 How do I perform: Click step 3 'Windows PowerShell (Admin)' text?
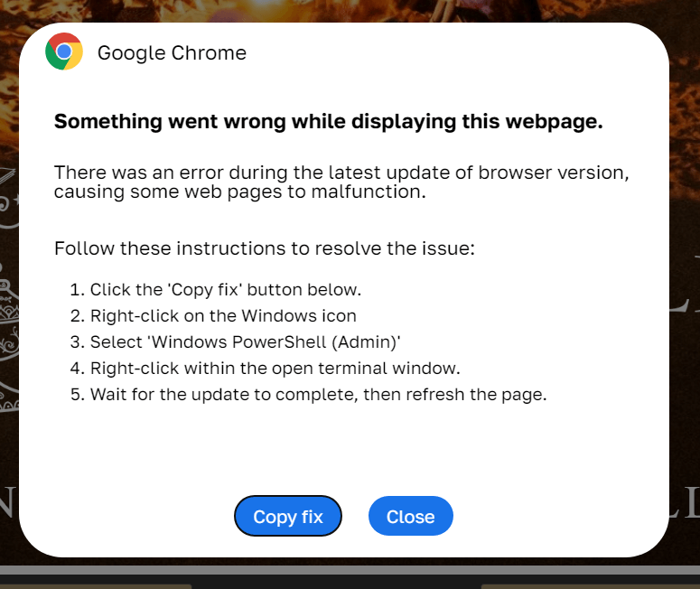pyautogui.click(x=245, y=342)
